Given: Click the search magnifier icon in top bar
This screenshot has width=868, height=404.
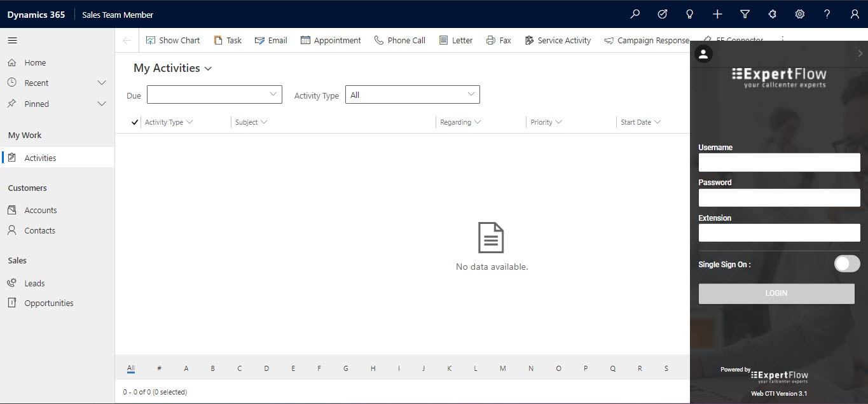Looking at the screenshot, I should (635, 14).
